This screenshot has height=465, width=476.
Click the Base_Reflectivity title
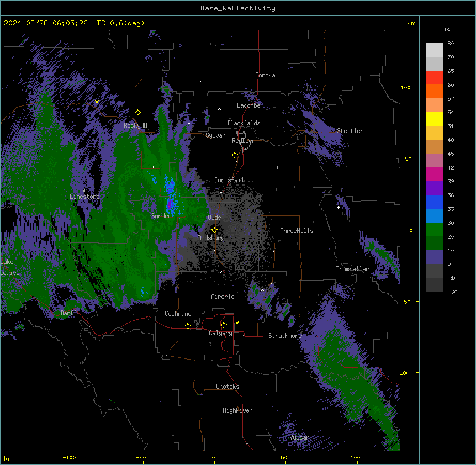tap(238, 8)
